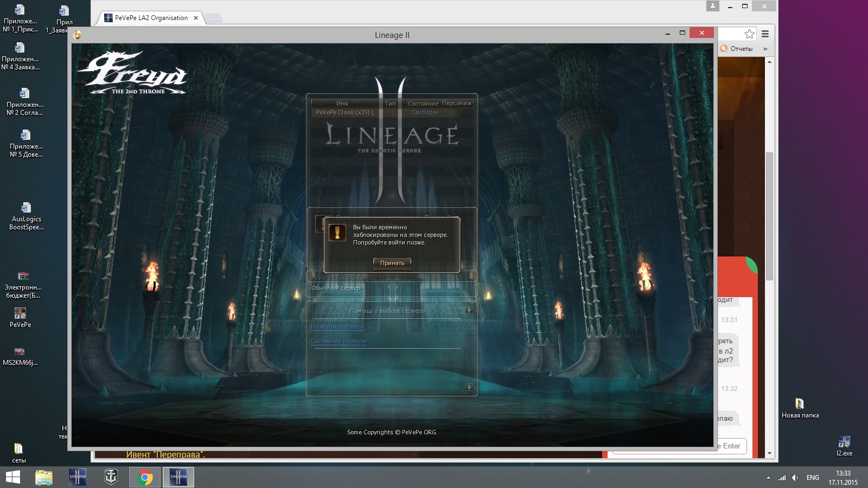Open File Explorer from taskbar

pyautogui.click(x=44, y=477)
